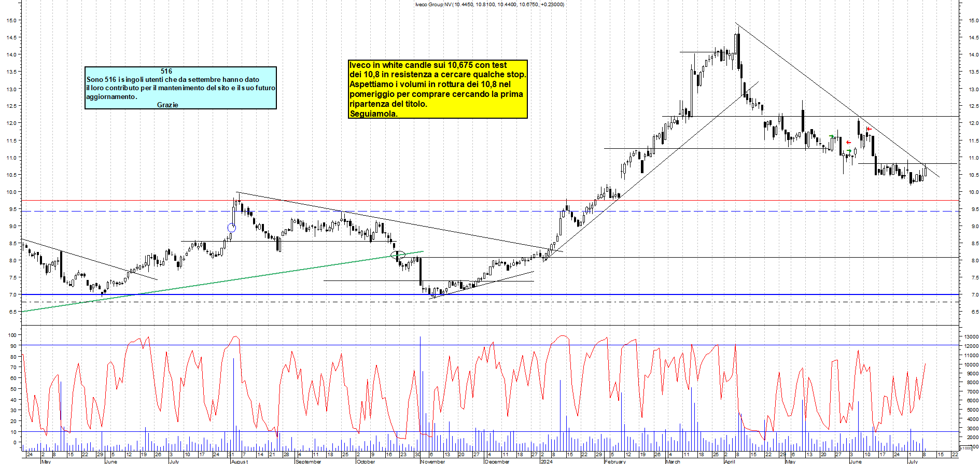Click the tallest blue volume spike near November
The height and width of the screenshot is (464, 980).
[420, 394]
